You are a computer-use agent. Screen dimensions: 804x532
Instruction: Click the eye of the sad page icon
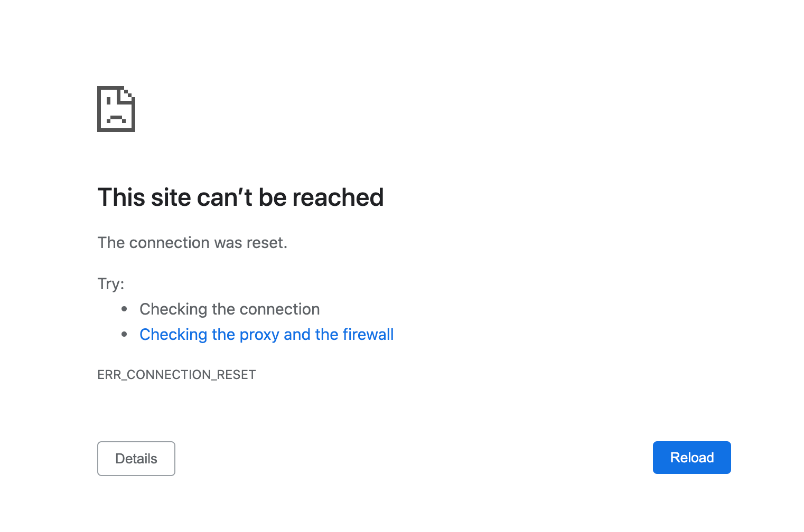tap(109, 100)
